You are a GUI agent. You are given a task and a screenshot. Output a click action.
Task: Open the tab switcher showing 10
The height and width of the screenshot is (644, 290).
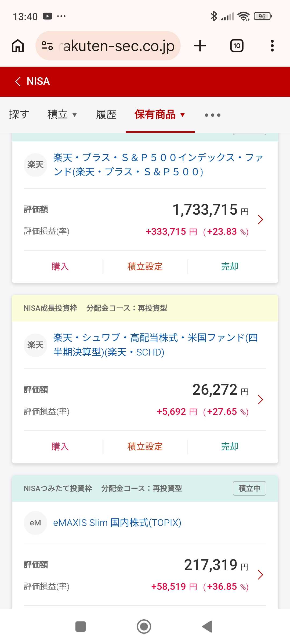pos(237,46)
